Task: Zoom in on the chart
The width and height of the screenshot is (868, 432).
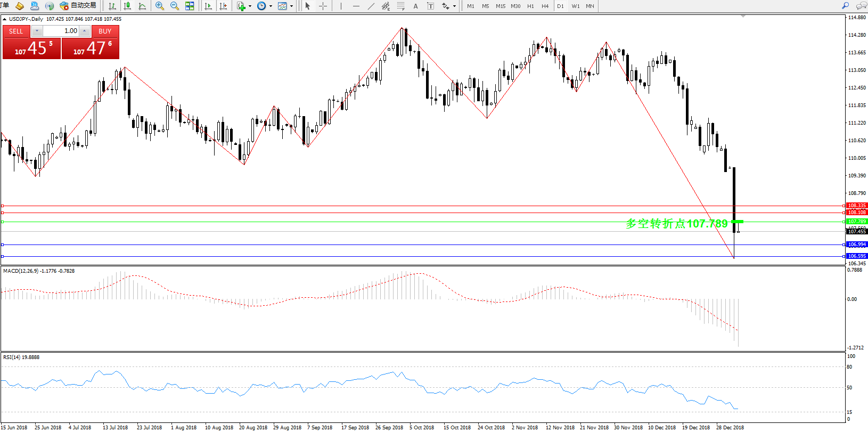Action: [x=159, y=6]
